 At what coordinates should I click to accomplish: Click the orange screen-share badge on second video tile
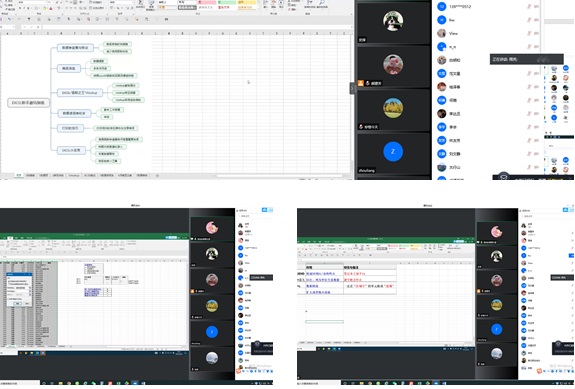pos(361,83)
